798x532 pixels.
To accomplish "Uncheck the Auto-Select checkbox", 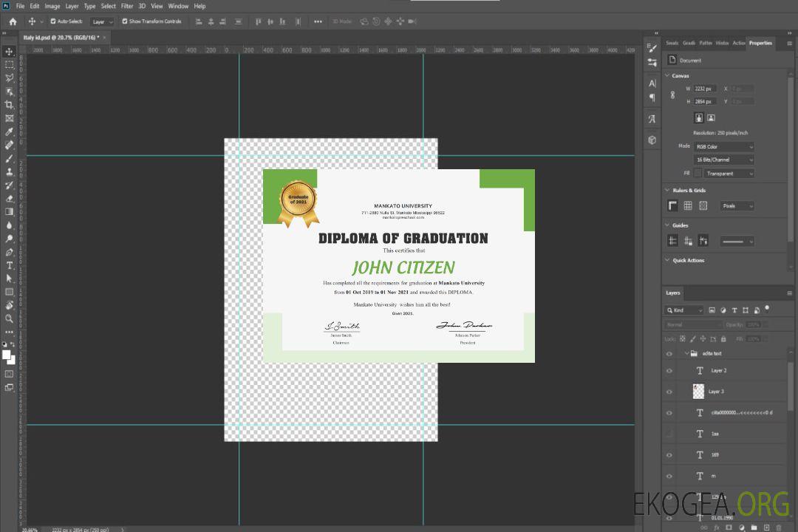I will pyautogui.click(x=52, y=21).
